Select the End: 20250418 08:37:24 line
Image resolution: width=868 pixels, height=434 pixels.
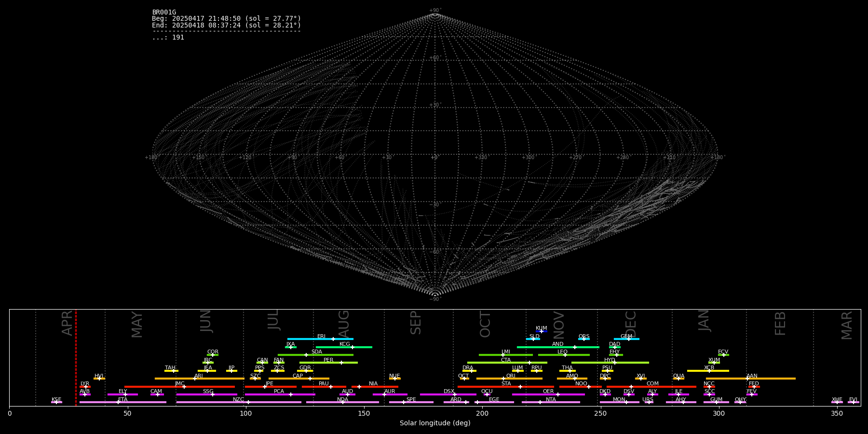[226, 26]
